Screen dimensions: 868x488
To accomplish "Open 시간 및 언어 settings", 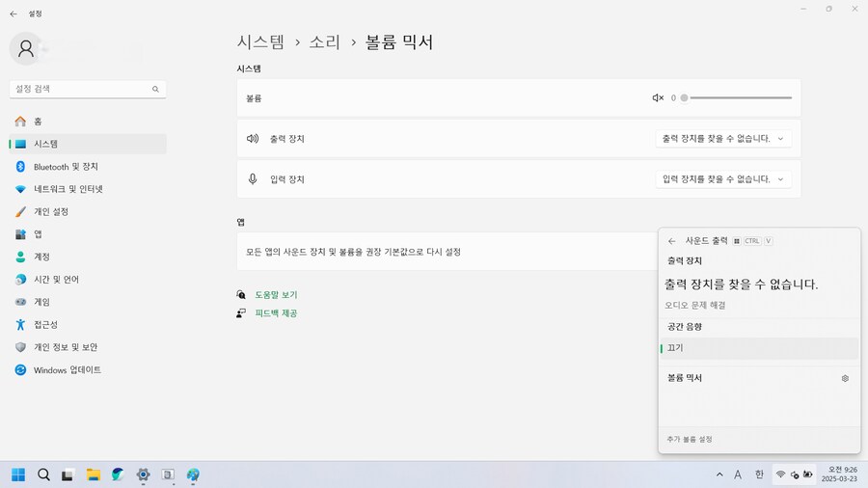I will point(88,280).
